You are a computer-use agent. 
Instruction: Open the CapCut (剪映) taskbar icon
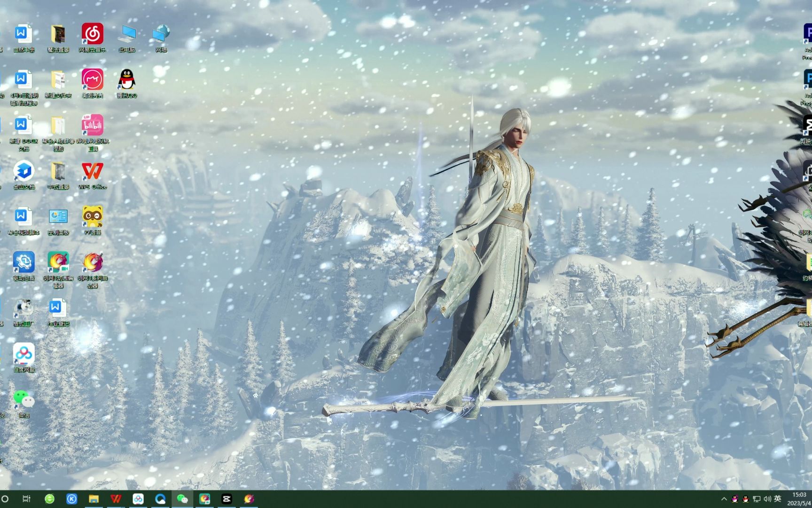tap(226, 499)
